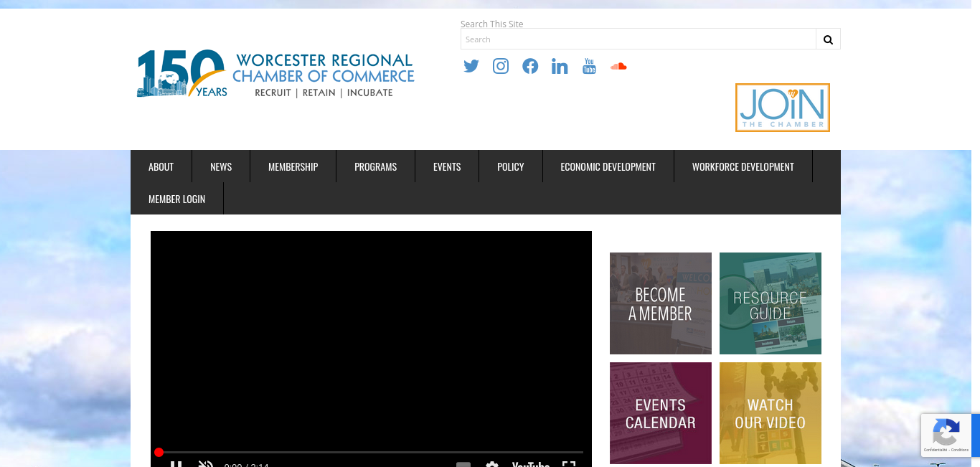Click the red playhead scrubber dot
The image size is (980, 467).
159,452
